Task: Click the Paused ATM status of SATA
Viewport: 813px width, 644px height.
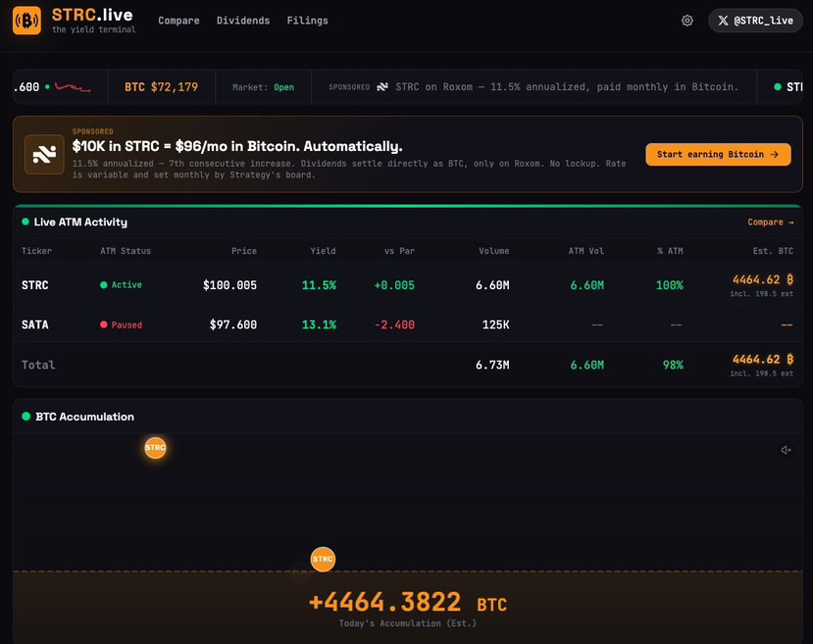Action: click(121, 324)
